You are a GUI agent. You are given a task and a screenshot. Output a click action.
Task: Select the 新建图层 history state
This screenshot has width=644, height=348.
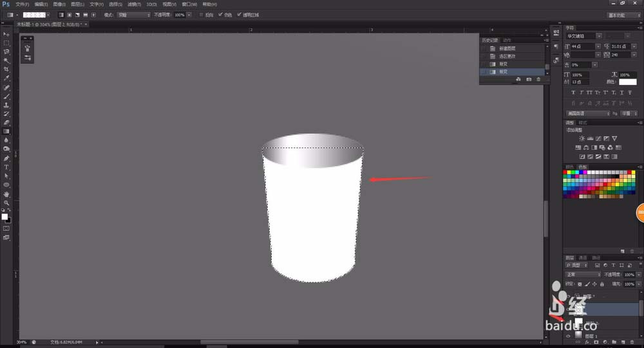pyautogui.click(x=508, y=49)
